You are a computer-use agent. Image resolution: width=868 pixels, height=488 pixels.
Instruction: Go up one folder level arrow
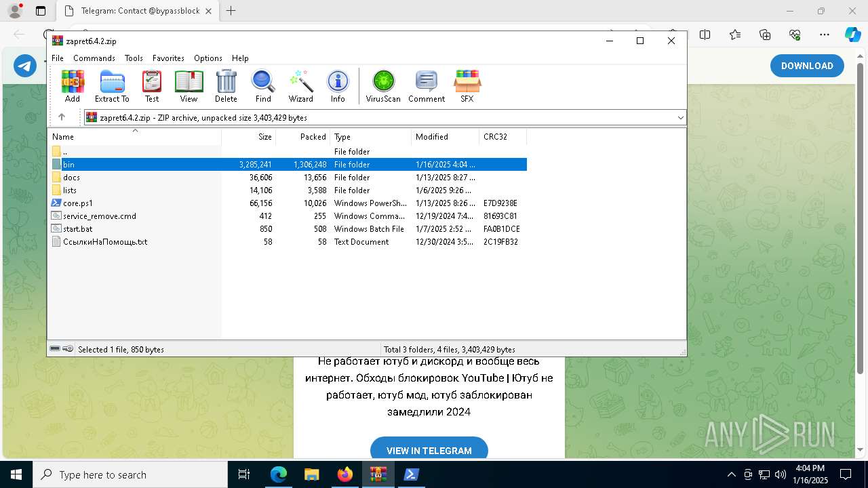62,117
